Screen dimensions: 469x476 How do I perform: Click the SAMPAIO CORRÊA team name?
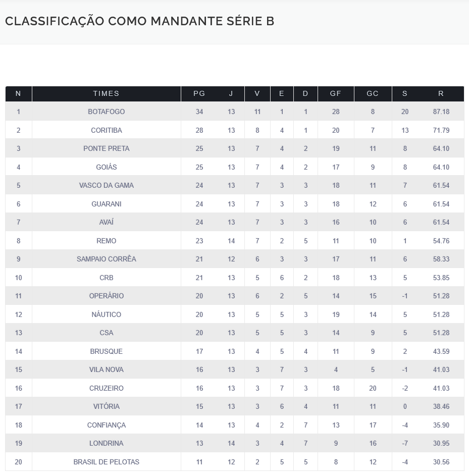point(106,259)
